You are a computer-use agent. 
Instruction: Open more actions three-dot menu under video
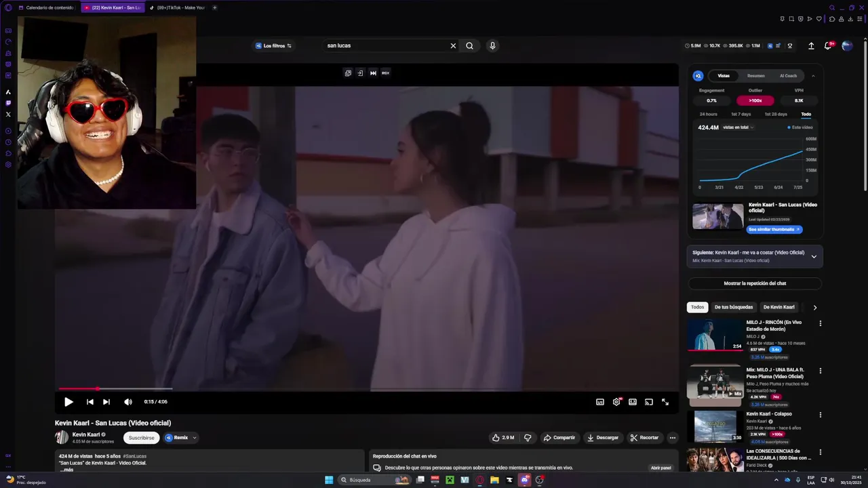pos(673,438)
